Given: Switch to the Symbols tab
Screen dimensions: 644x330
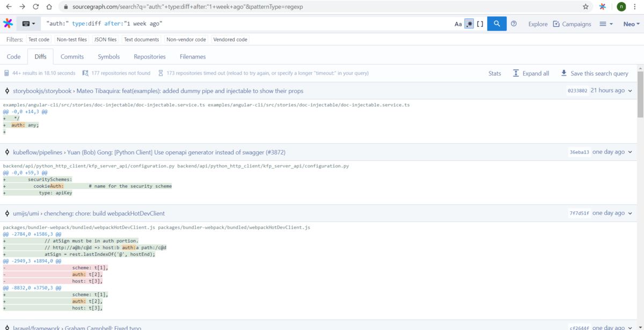Looking at the screenshot, I should (108, 56).
